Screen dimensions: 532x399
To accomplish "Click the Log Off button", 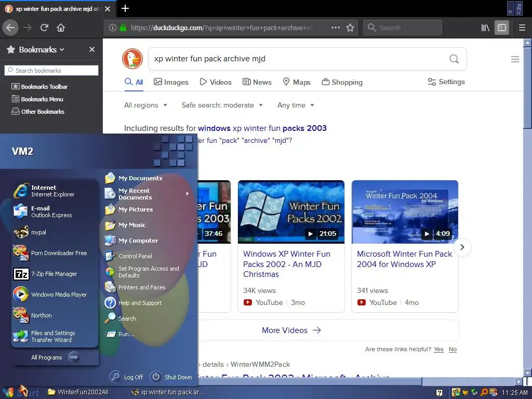I will (x=126, y=377).
